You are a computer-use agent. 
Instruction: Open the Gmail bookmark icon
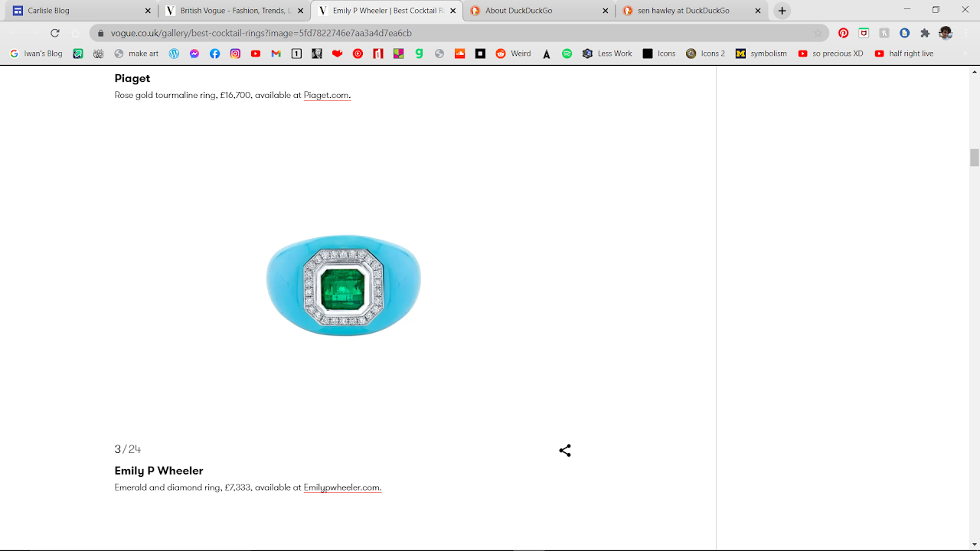coord(276,54)
